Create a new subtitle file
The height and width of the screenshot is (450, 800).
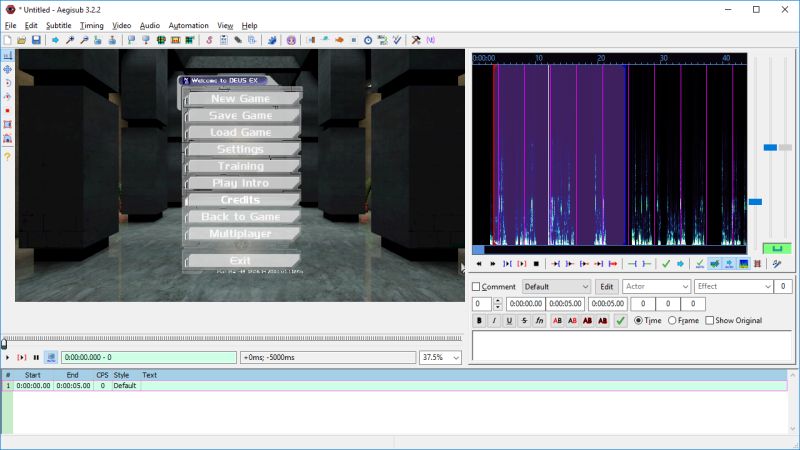(8, 40)
